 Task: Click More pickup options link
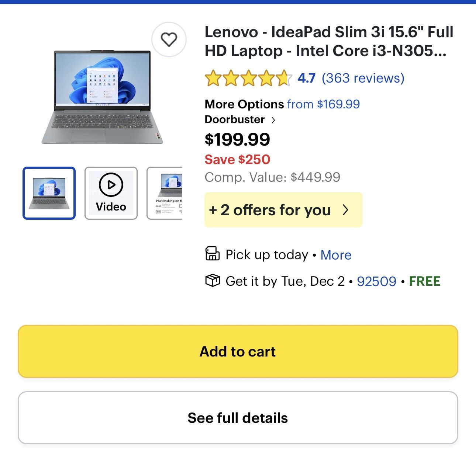(336, 255)
